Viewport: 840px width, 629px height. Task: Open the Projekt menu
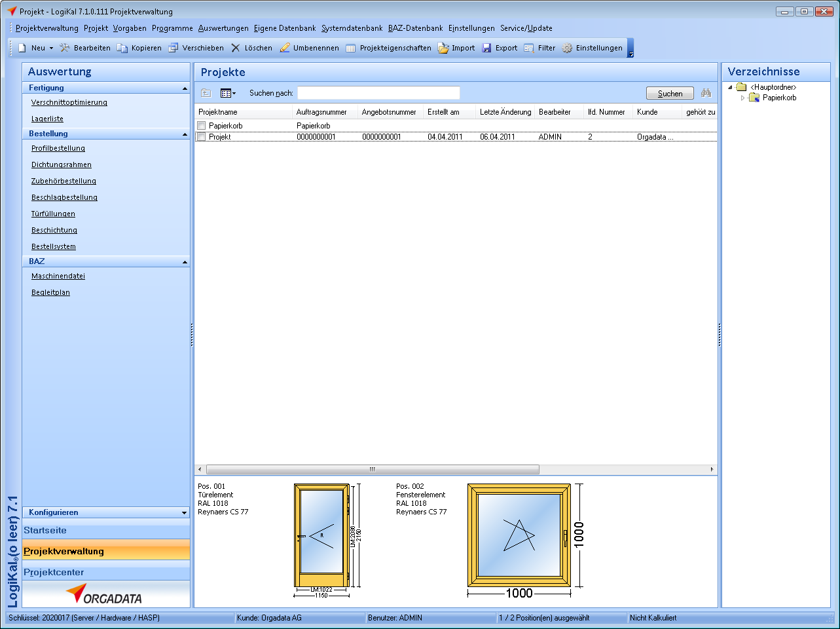coord(96,28)
